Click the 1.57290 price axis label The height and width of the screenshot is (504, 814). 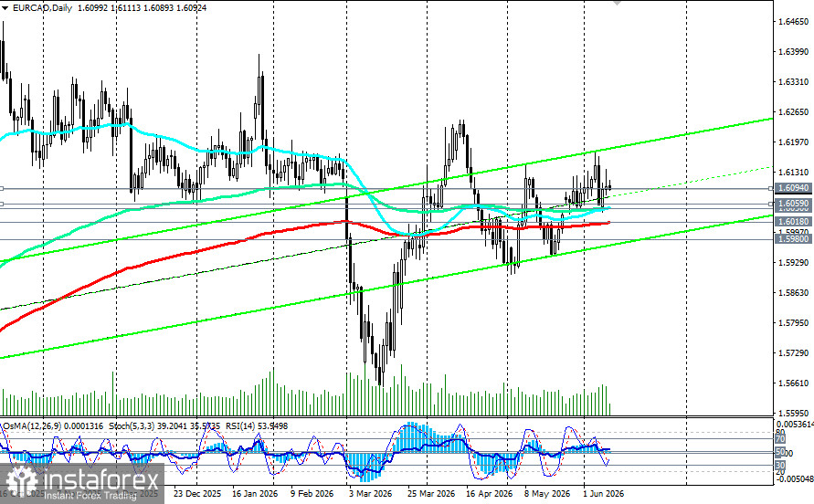pyautogui.click(x=794, y=352)
